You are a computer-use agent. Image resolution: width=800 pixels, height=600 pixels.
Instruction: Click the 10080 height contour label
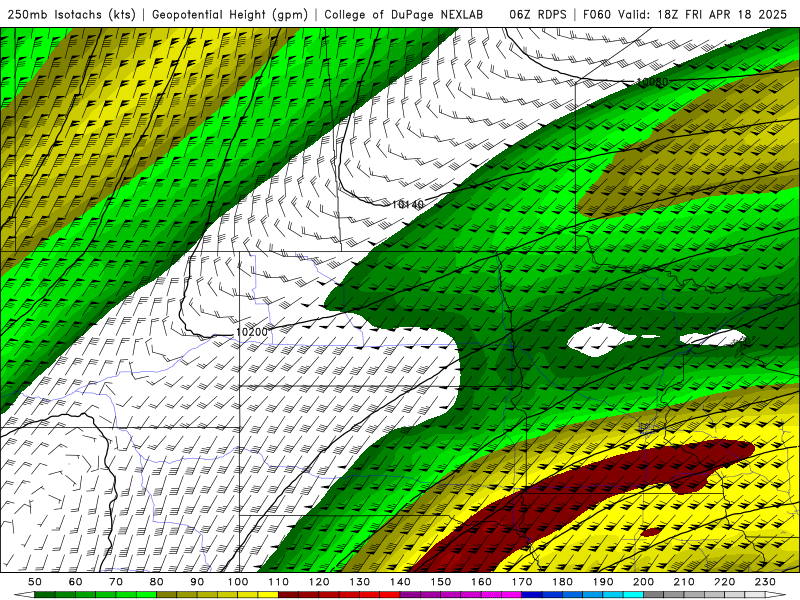point(652,82)
